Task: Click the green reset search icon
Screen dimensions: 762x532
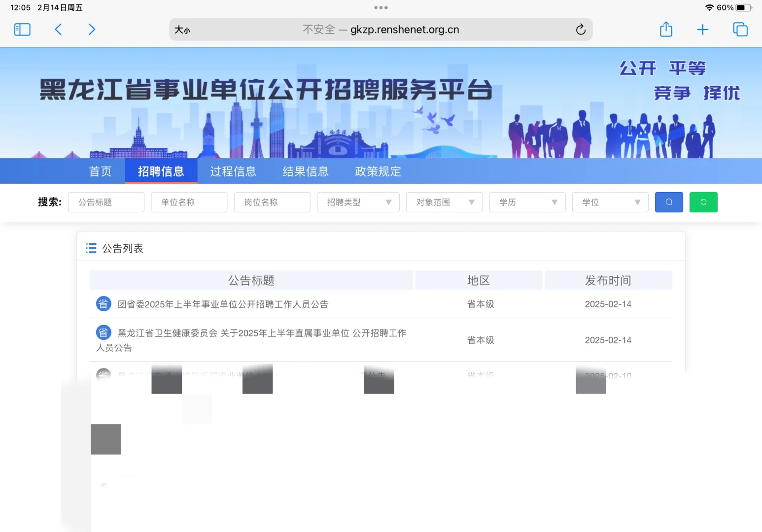Action: [703, 202]
